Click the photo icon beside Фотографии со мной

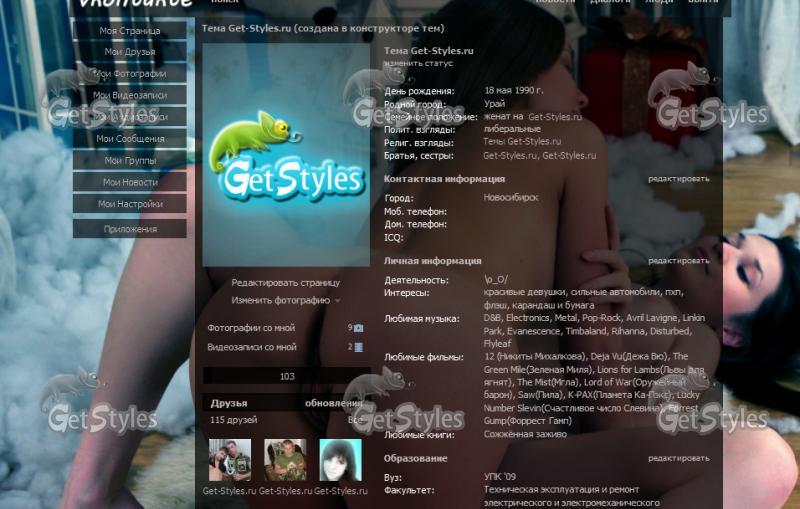pos(359,328)
